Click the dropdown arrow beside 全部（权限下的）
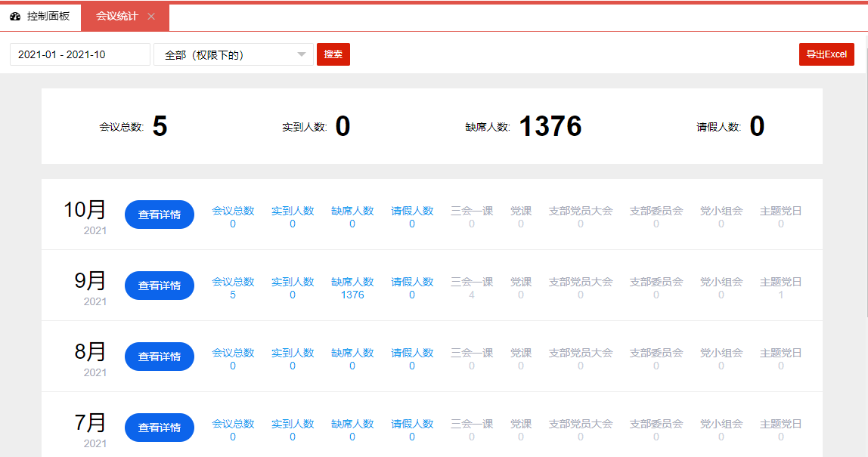Image resolution: width=868 pixels, height=457 pixels. pyautogui.click(x=302, y=54)
